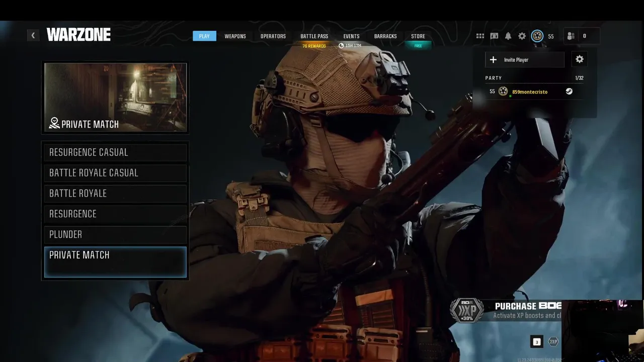Click the friends online count 0
The width and height of the screenshot is (644, 362).
(x=584, y=36)
